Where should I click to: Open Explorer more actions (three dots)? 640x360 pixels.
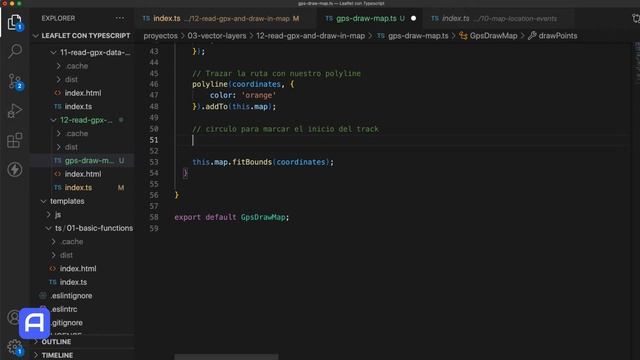[120, 18]
